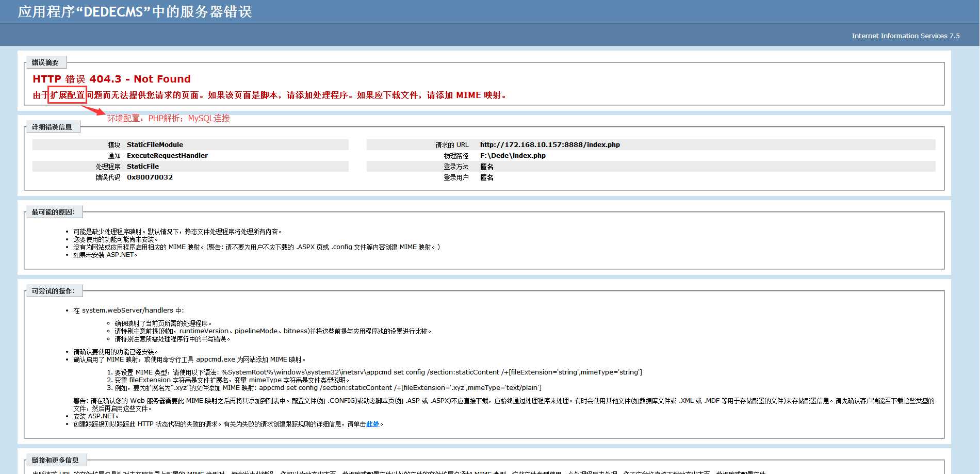980x474 pixels.
Task: Click the line 您要使用的功能可能尚未安装
Action: click(116, 239)
